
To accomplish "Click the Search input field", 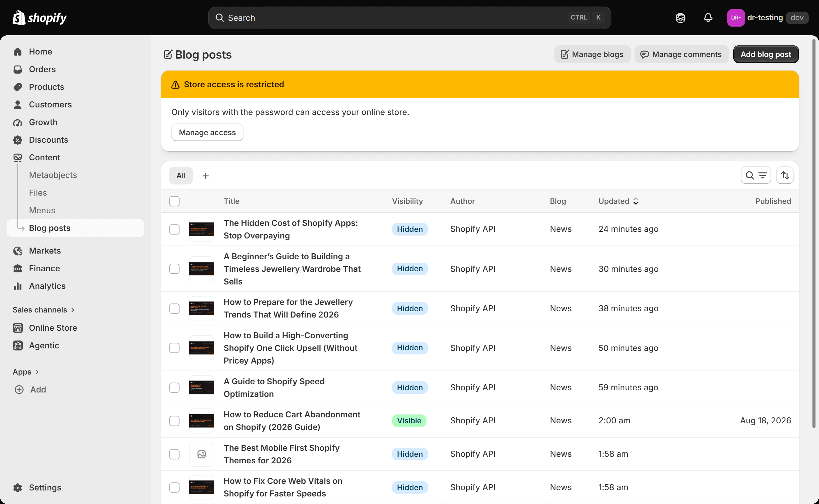I will point(409,18).
